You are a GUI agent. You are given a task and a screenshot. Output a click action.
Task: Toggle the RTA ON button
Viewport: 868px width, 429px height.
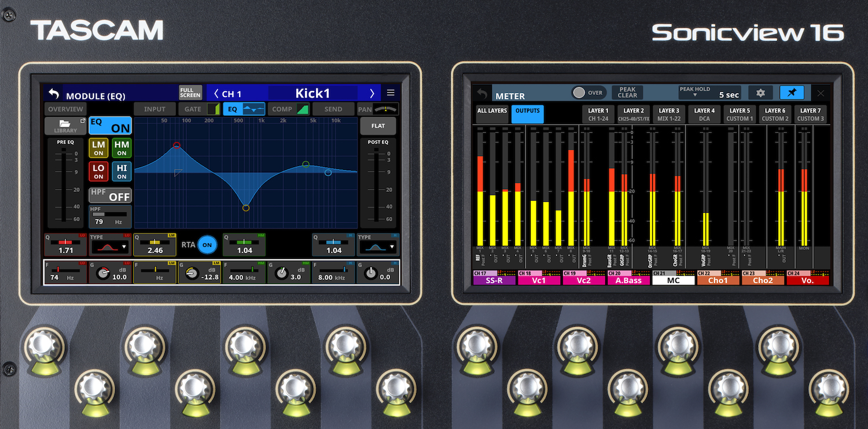(x=207, y=245)
